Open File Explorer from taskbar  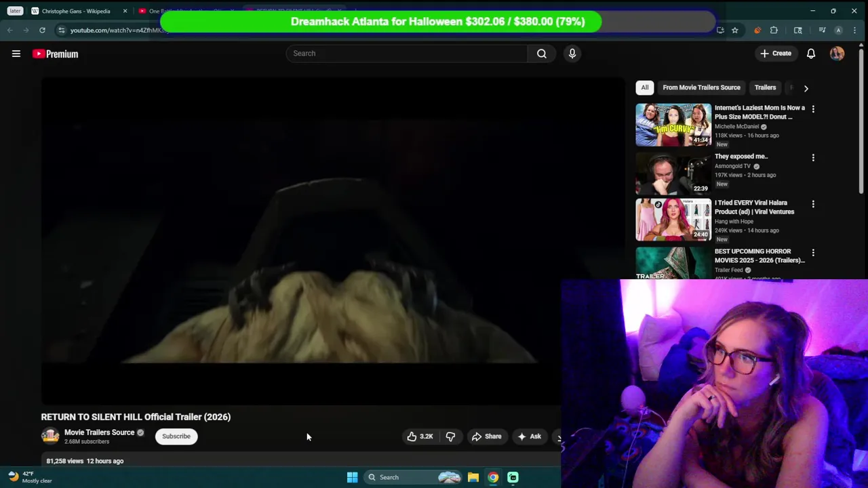tap(473, 477)
